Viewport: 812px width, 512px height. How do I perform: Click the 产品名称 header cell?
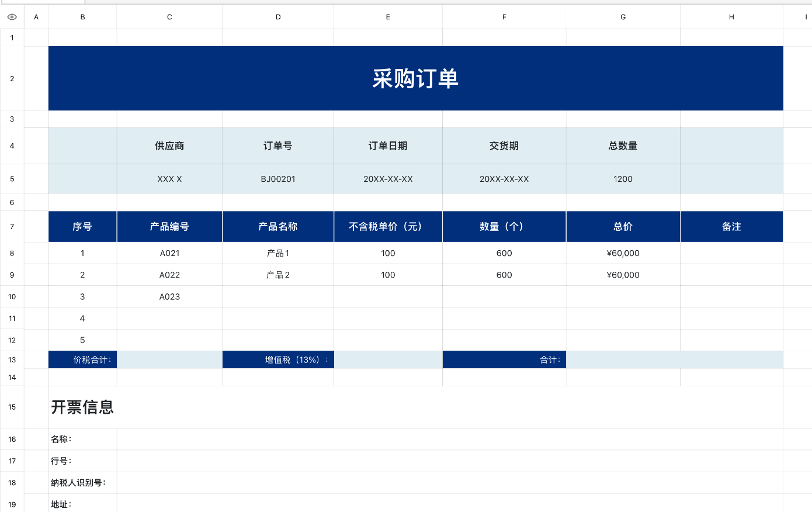coord(278,226)
